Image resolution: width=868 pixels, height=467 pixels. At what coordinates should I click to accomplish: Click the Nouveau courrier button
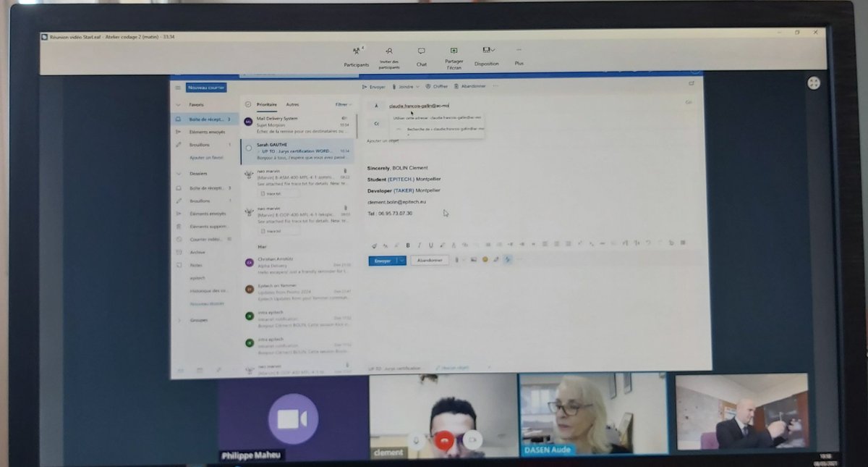(206, 88)
